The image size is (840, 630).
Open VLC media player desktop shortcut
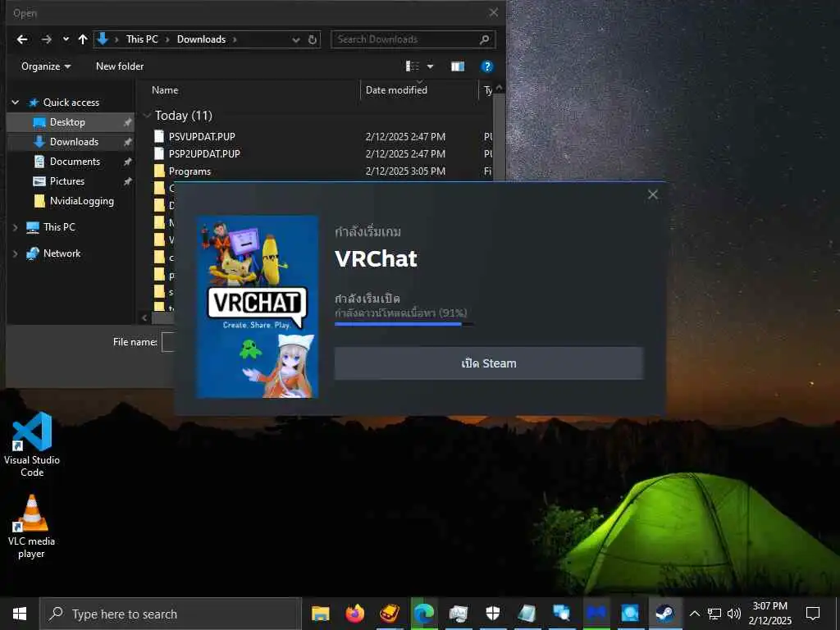[x=32, y=527]
